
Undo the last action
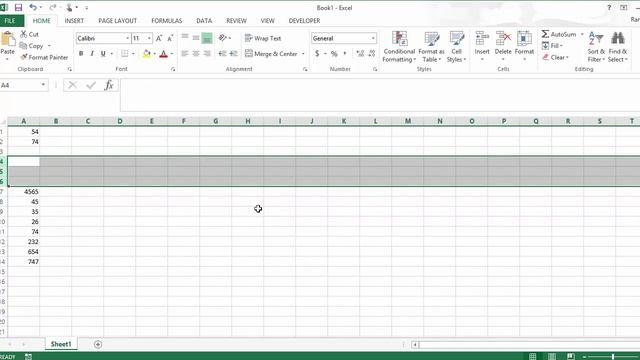33,7
